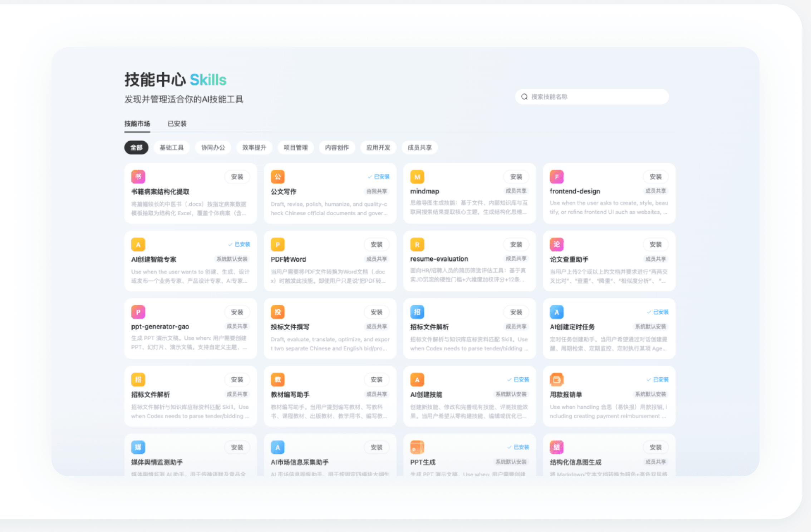Install the PDF转Word skill
This screenshot has width=811, height=532.
[377, 245]
